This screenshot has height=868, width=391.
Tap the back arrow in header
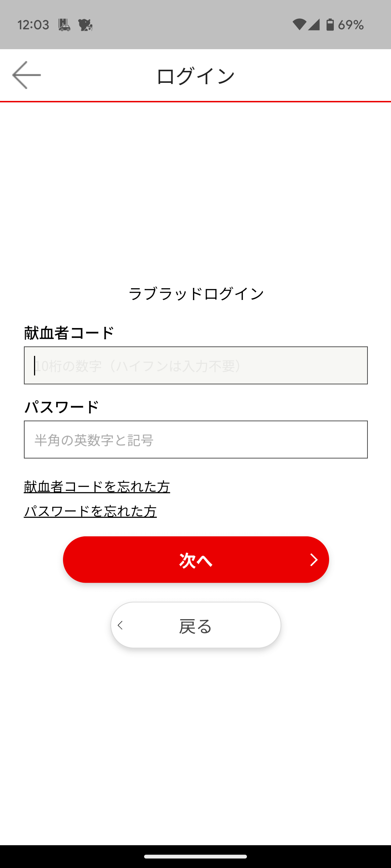click(x=26, y=75)
